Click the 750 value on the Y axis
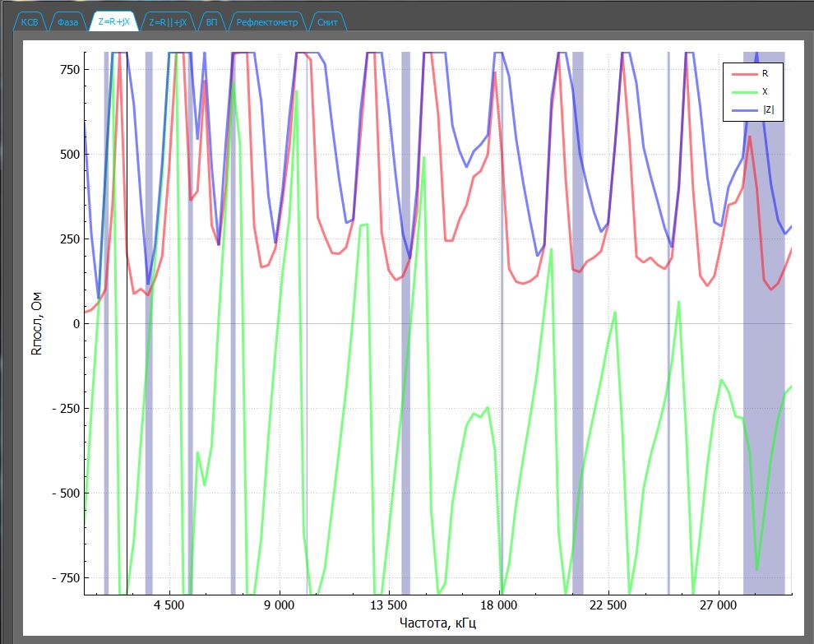 pos(68,69)
